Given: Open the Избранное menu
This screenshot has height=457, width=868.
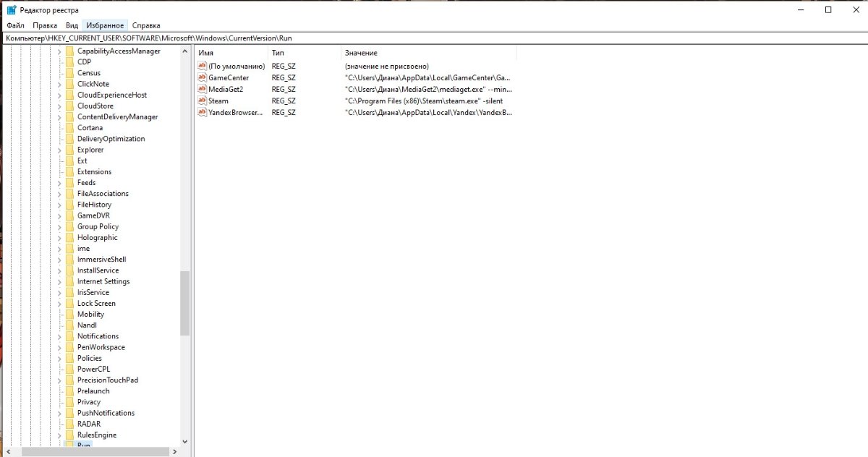Looking at the screenshot, I should click(105, 25).
